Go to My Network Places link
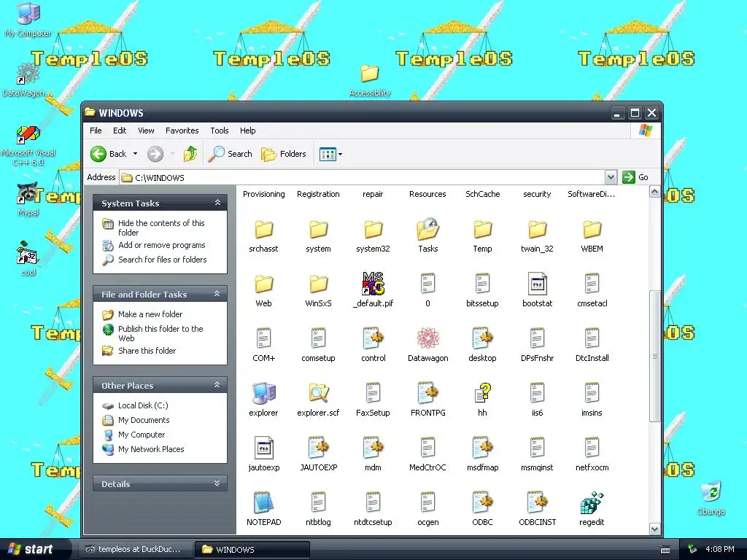Image resolution: width=747 pixels, height=560 pixels. (x=150, y=449)
